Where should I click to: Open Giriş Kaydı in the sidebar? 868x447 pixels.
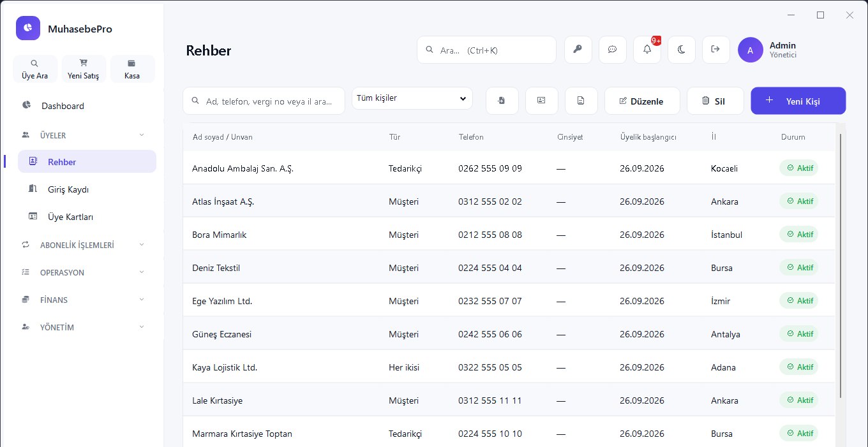coord(87,189)
